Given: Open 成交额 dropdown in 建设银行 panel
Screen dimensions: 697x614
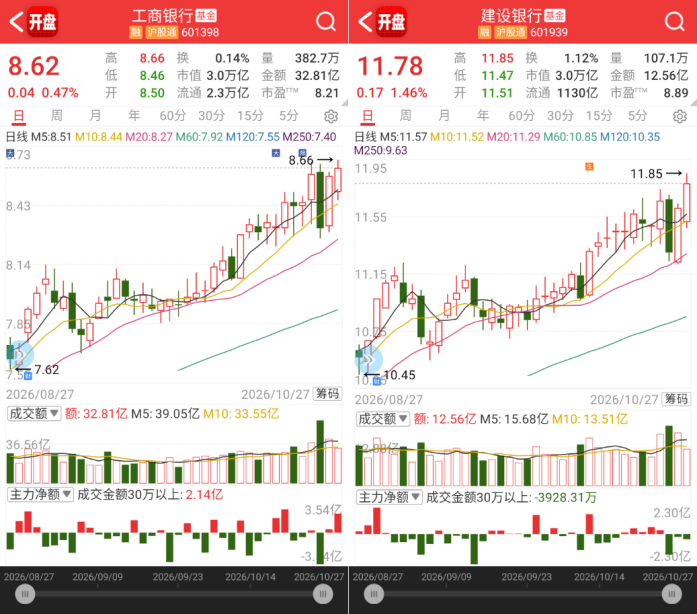Looking at the screenshot, I should coord(383,419).
